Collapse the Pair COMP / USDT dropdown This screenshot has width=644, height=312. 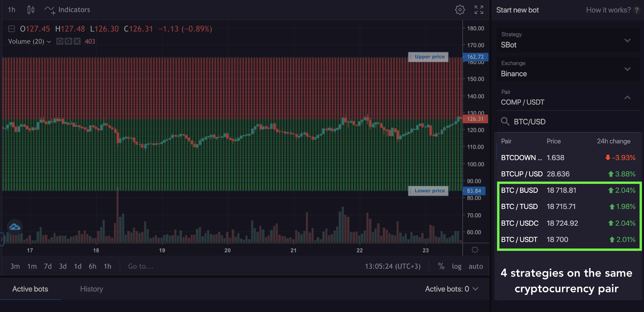[x=568, y=98]
